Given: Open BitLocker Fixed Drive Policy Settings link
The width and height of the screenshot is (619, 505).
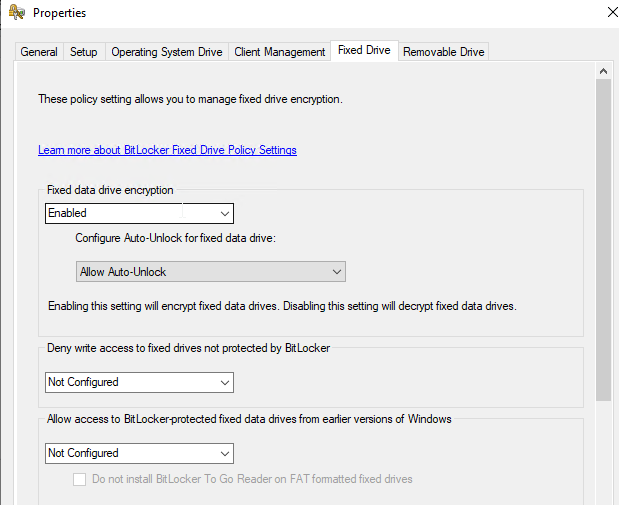Looking at the screenshot, I should tap(167, 150).
